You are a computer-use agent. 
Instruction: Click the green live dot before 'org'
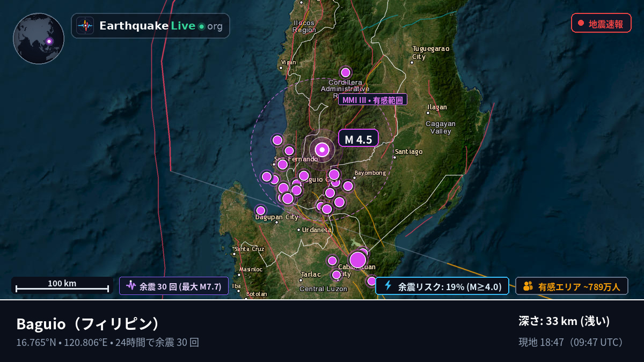click(201, 26)
